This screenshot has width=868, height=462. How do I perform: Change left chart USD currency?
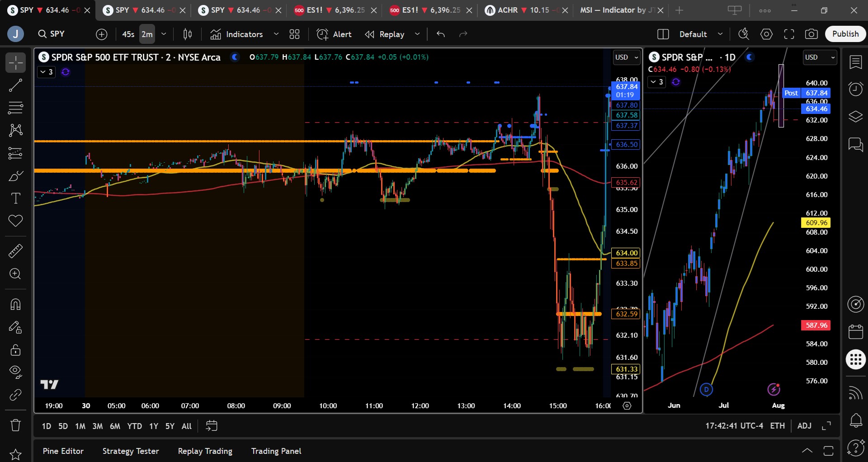tap(627, 57)
